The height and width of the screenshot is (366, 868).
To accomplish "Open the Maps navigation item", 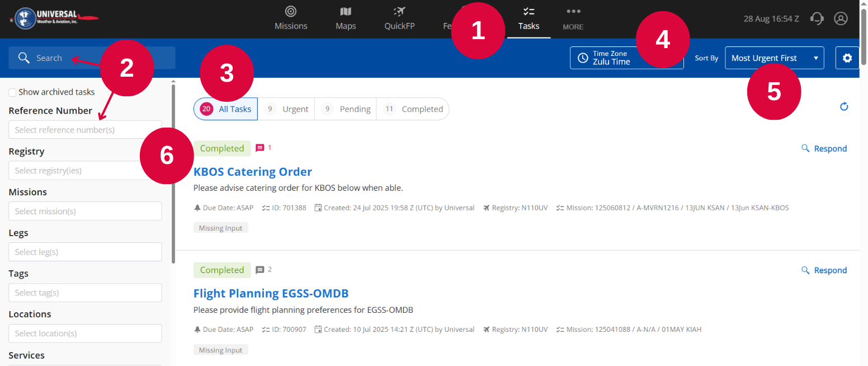I will pyautogui.click(x=346, y=18).
